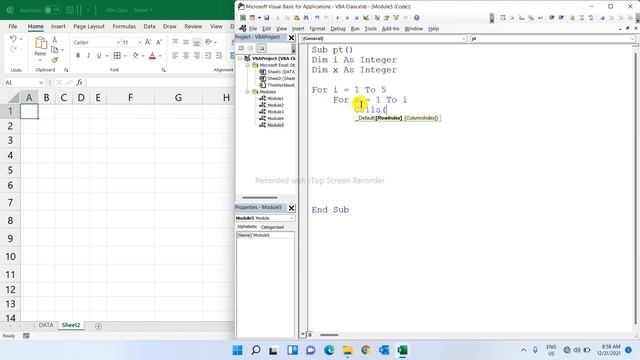Open the VBA Help question mark icon
Screen dimensions: 640x360
pos(416,18)
